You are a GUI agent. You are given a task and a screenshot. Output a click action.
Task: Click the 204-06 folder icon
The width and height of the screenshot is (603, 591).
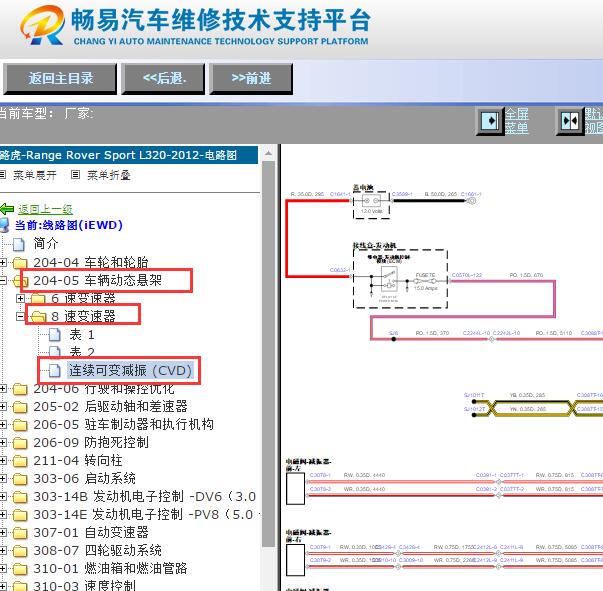point(20,390)
